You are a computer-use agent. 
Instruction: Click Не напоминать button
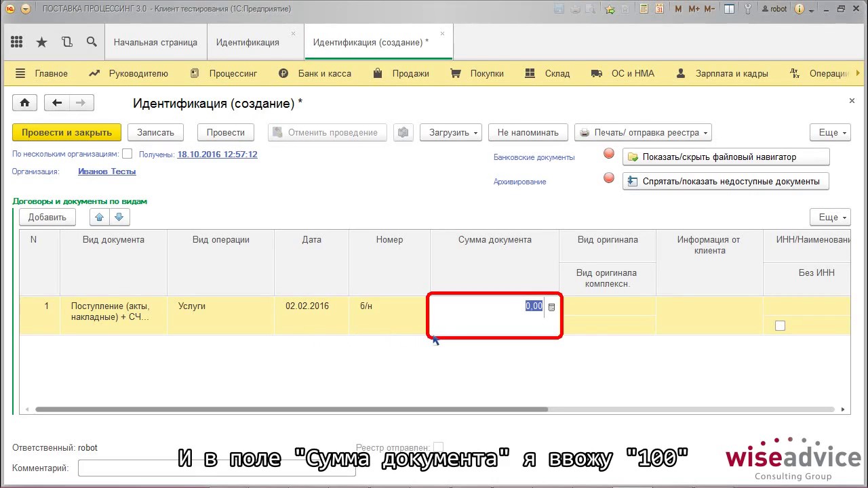coord(528,132)
